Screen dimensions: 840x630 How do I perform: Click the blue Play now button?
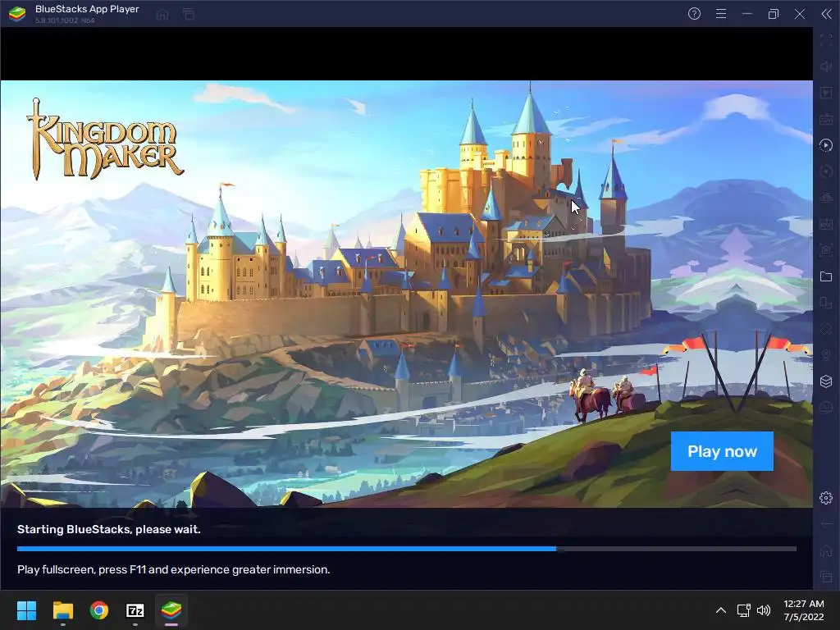722,451
